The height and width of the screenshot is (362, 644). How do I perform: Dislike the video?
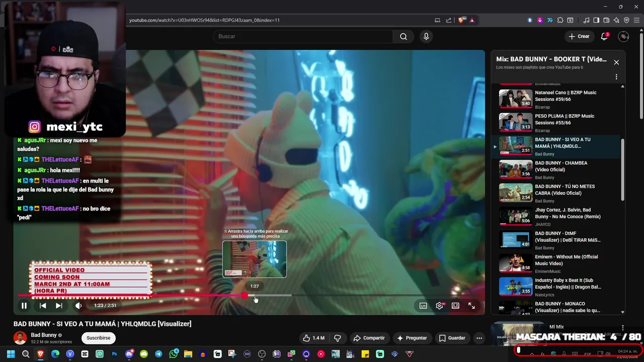click(338, 338)
